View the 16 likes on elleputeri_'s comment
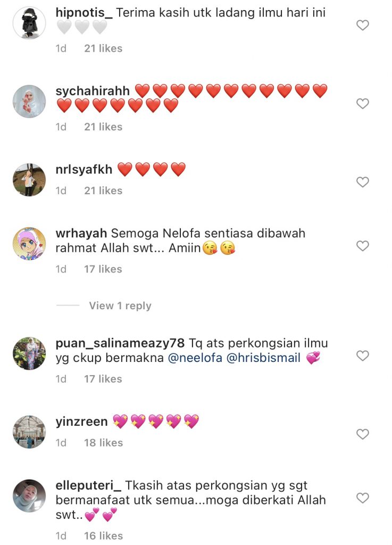The height and width of the screenshot is (545, 392). coord(104,536)
